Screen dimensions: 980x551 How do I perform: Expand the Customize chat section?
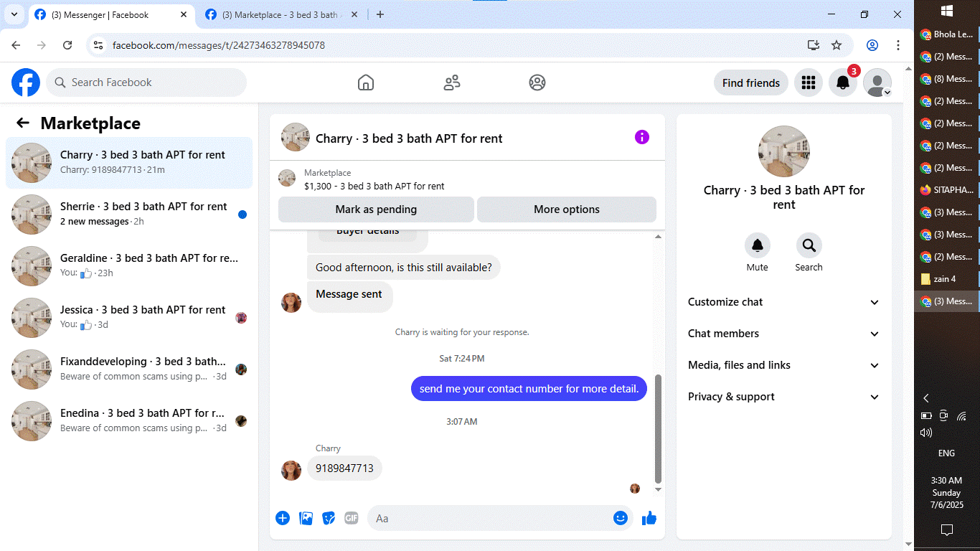tap(783, 302)
